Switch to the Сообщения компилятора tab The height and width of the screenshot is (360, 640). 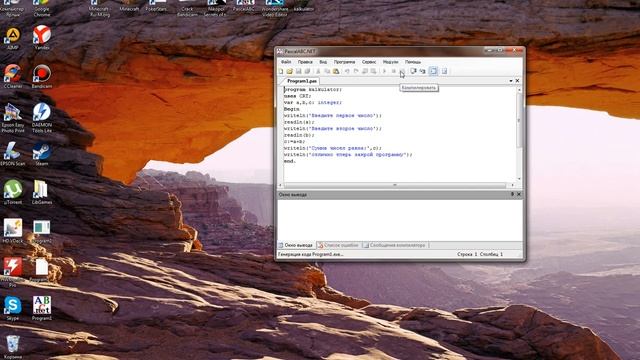pos(395,245)
